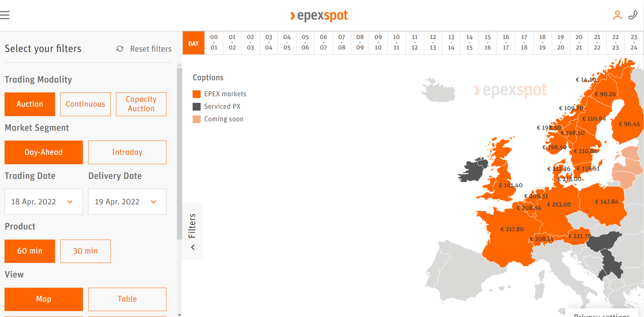Click the Reset filters link
644x317 pixels.
tap(151, 49)
